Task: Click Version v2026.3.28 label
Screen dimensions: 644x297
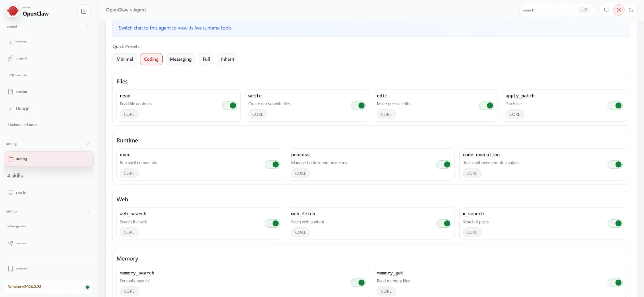Action: [x=25, y=287]
